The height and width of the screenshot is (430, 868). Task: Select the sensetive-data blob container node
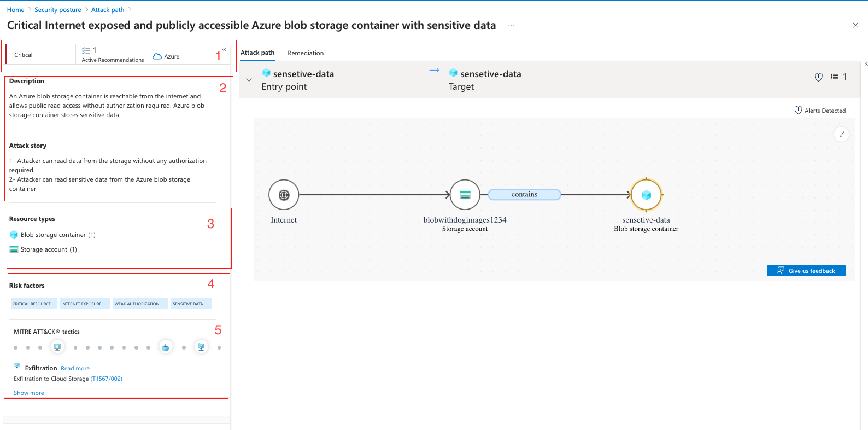pyautogui.click(x=646, y=194)
